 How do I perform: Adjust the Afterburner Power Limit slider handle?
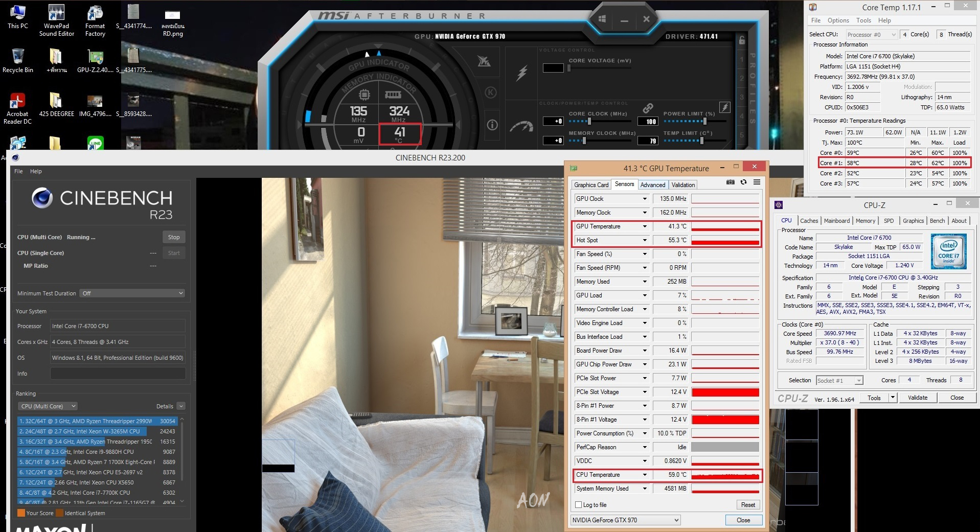point(704,122)
